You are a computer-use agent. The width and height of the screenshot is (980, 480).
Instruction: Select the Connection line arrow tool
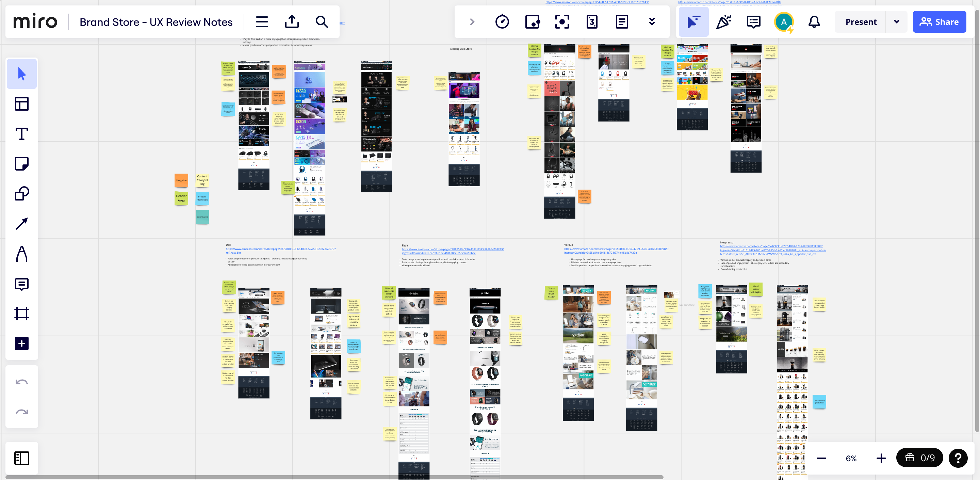[x=22, y=224]
